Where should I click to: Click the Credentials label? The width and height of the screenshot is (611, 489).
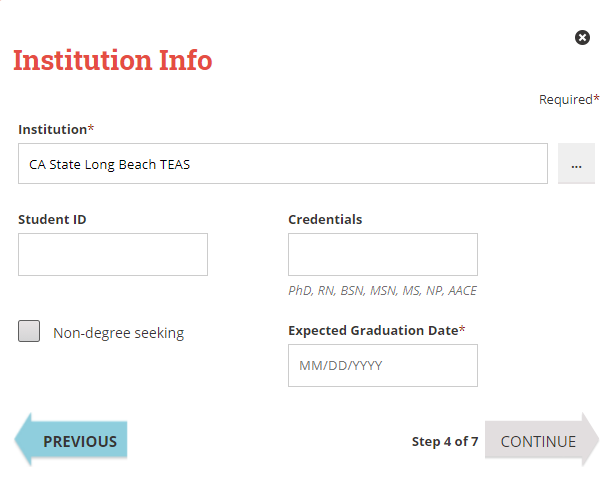[x=325, y=219]
